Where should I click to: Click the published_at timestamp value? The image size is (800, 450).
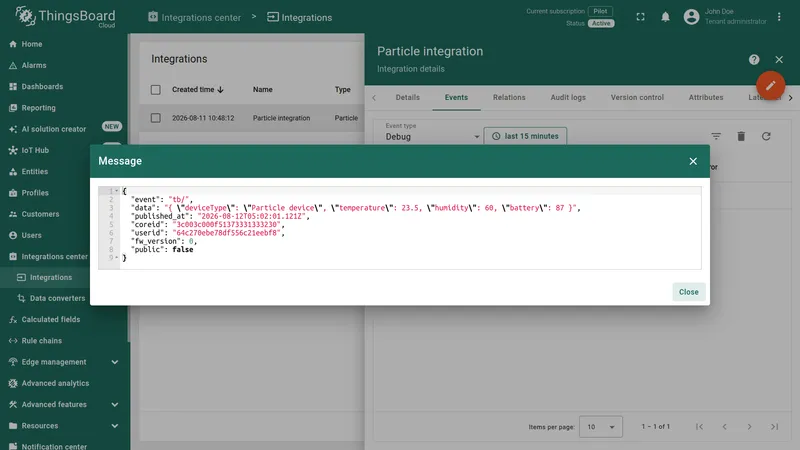point(251,216)
